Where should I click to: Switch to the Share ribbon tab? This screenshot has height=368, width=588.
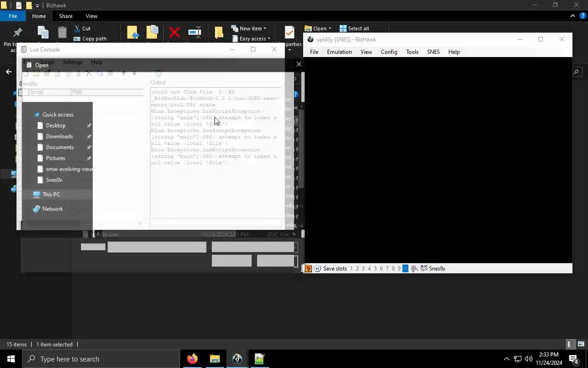click(x=66, y=16)
